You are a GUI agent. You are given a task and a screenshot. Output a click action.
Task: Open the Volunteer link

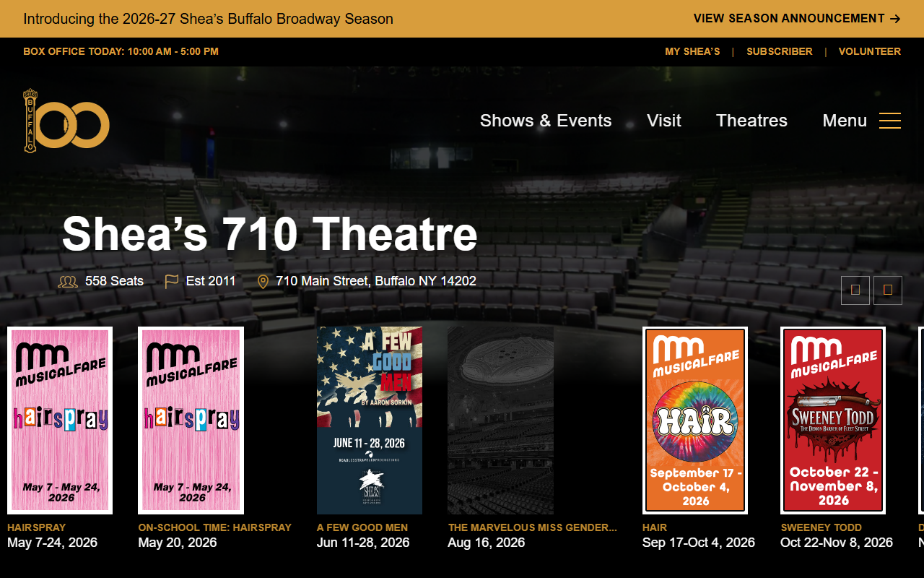point(870,51)
